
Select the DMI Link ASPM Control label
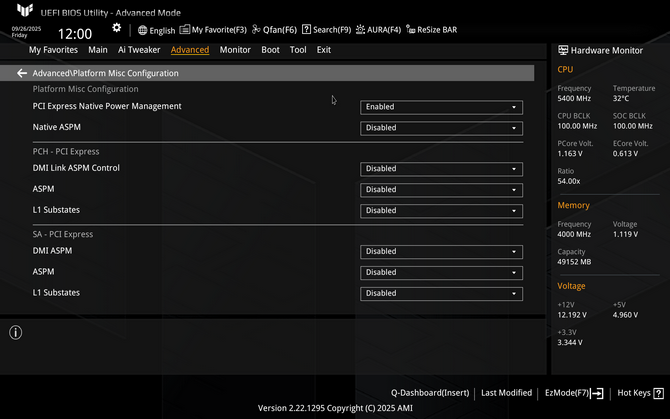tap(76, 168)
